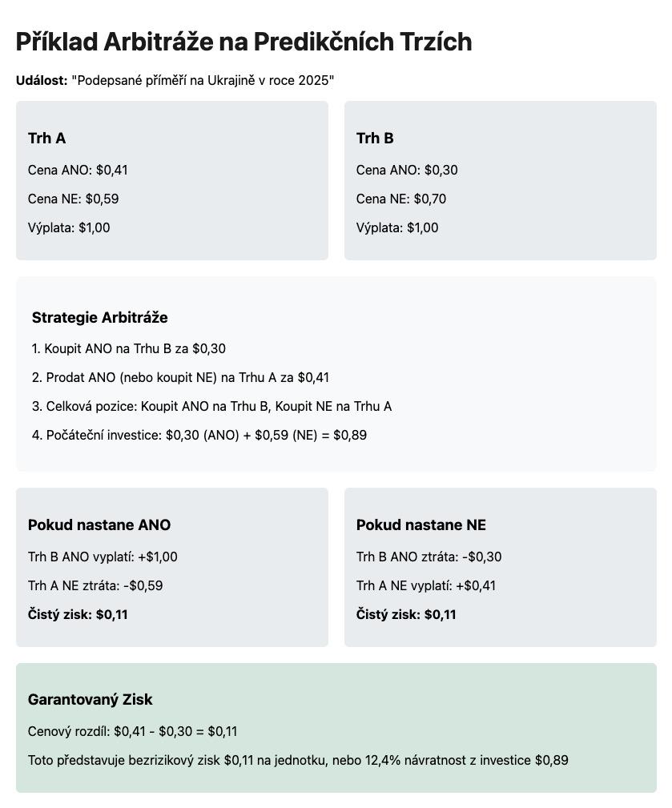Screen dimensions: 672x808
Task: Click 'Výplata: $1,00' in the Trh B card
Action: [x=397, y=227]
